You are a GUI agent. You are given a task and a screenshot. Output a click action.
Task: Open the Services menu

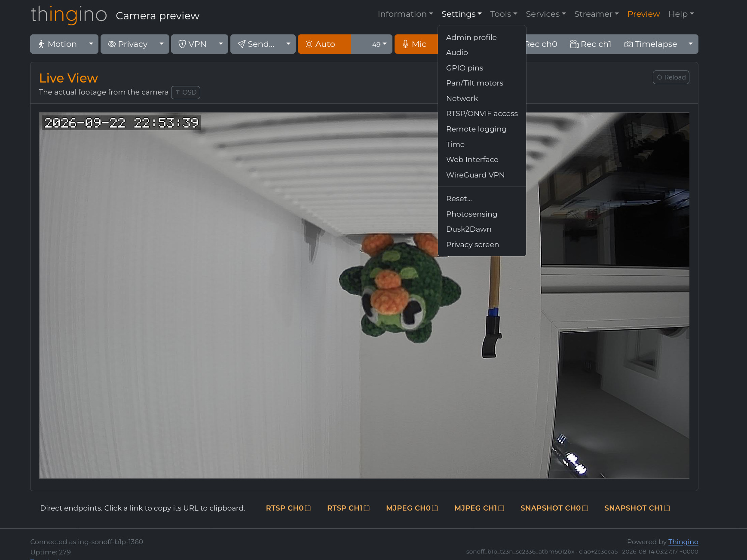point(546,14)
